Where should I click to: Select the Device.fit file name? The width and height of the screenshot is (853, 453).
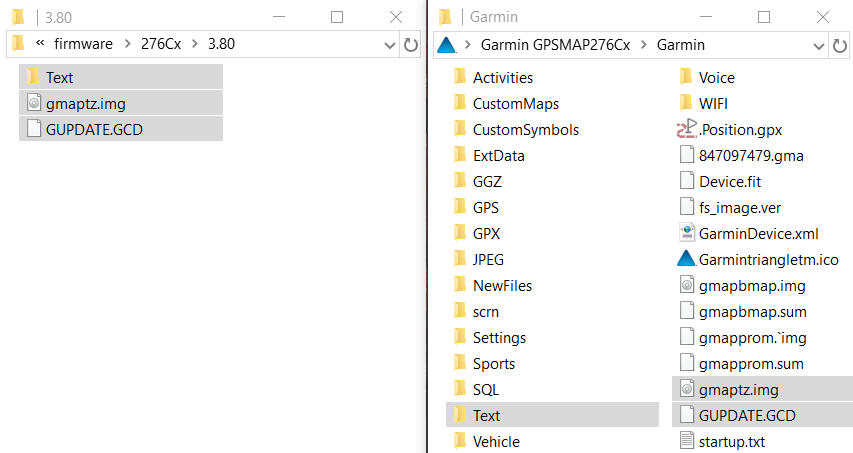[730, 182]
